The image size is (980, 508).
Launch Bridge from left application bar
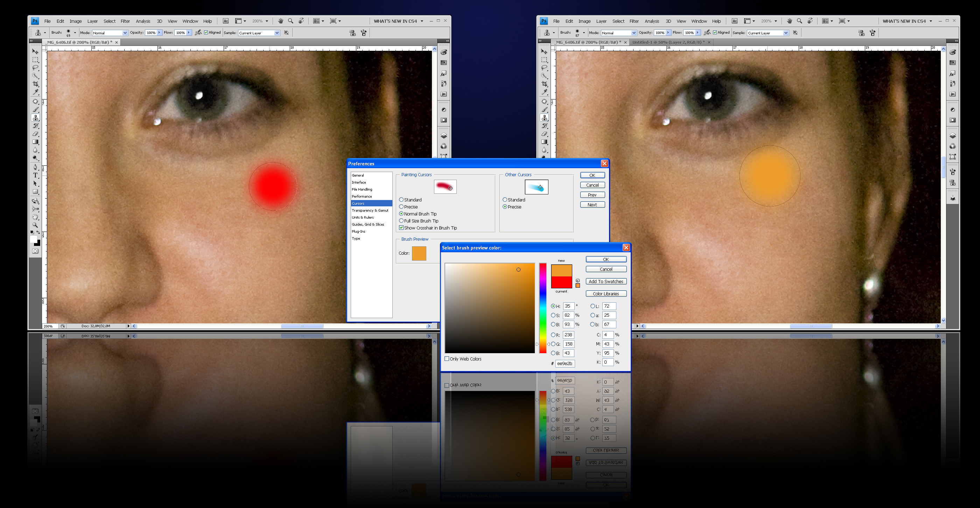pos(226,21)
